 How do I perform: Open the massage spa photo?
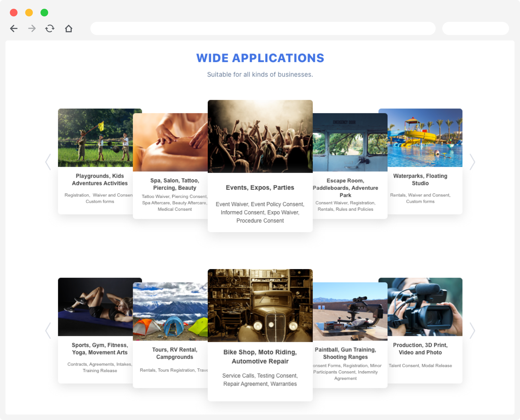170,142
